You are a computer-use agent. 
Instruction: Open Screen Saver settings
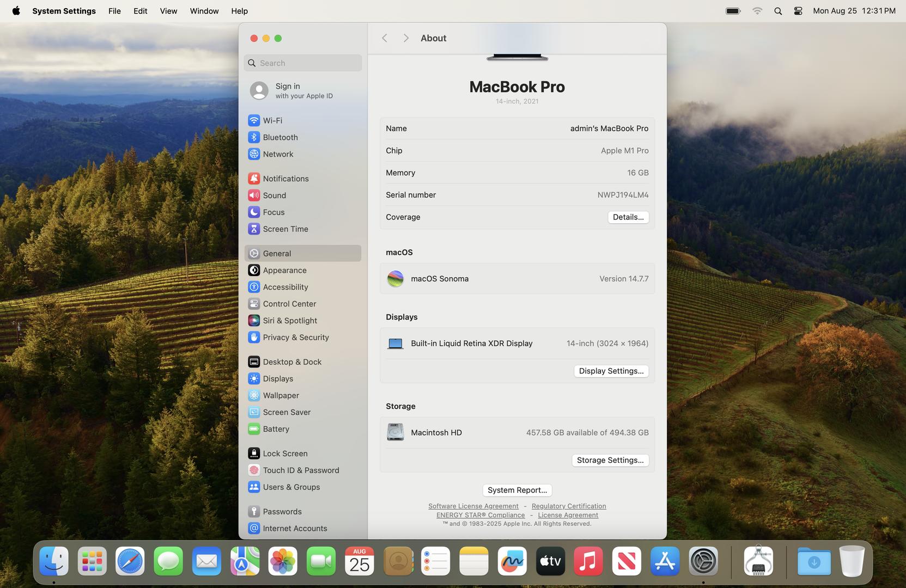tap(302, 413)
